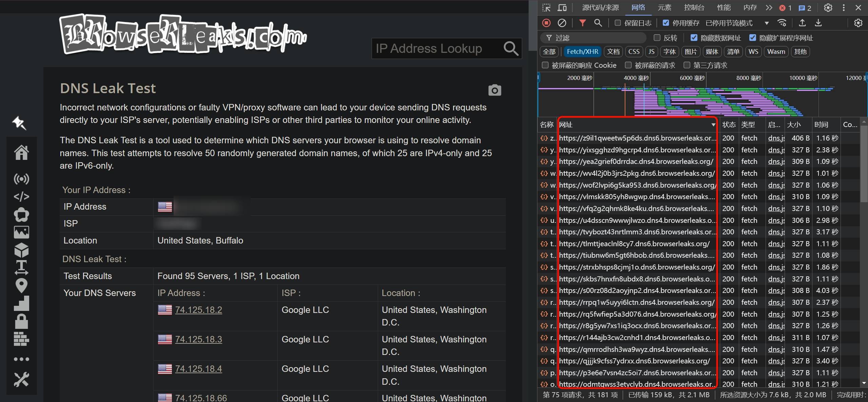Toggle device toolbar icon in DevTools
868x402 pixels.
pos(562,8)
